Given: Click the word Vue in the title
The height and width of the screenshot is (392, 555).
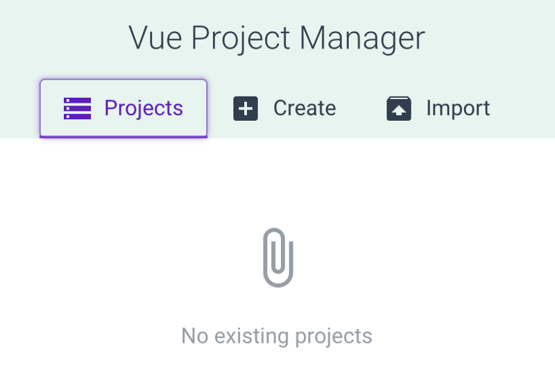Looking at the screenshot, I should coord(156,37).
